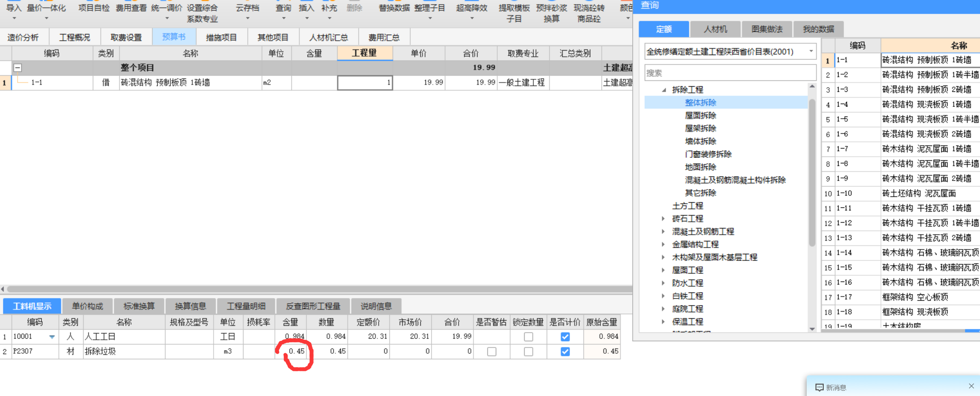Screen dimensions: 980x396
Task: Toggle 锁定数量 checkbox for 人工工日 row
Action: coord(528,337)
